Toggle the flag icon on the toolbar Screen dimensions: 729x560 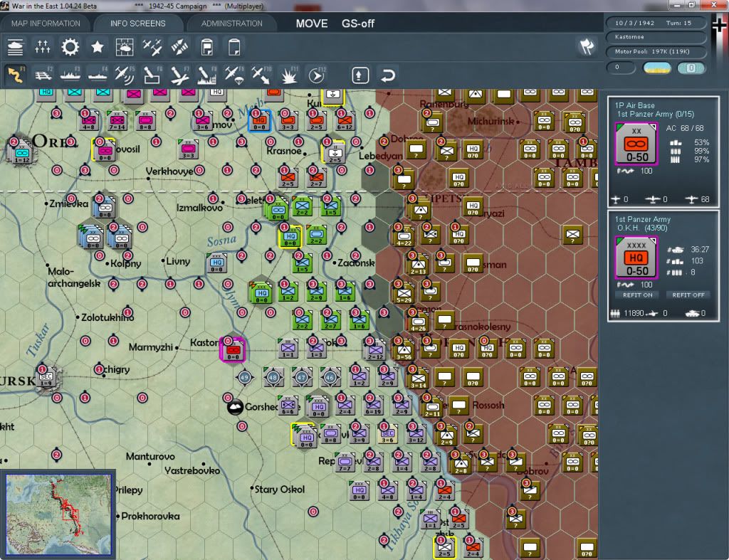coord(587,46)
